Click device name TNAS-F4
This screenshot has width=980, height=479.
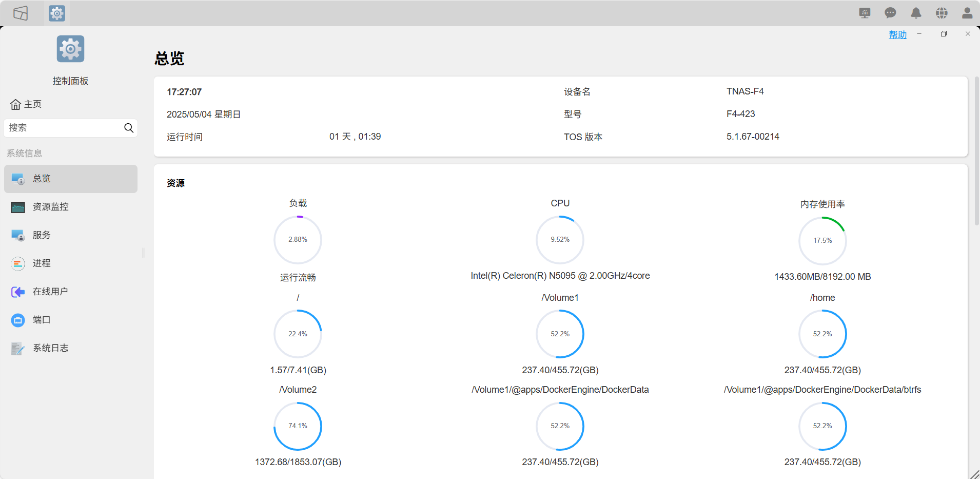pyautogui.click(x=745, y=91)
